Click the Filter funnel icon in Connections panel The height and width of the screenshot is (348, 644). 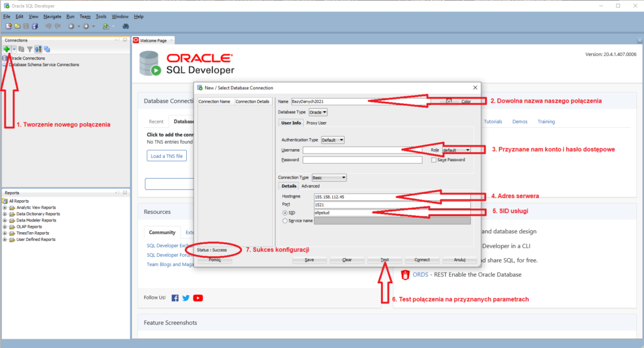(x=30, y=48)
